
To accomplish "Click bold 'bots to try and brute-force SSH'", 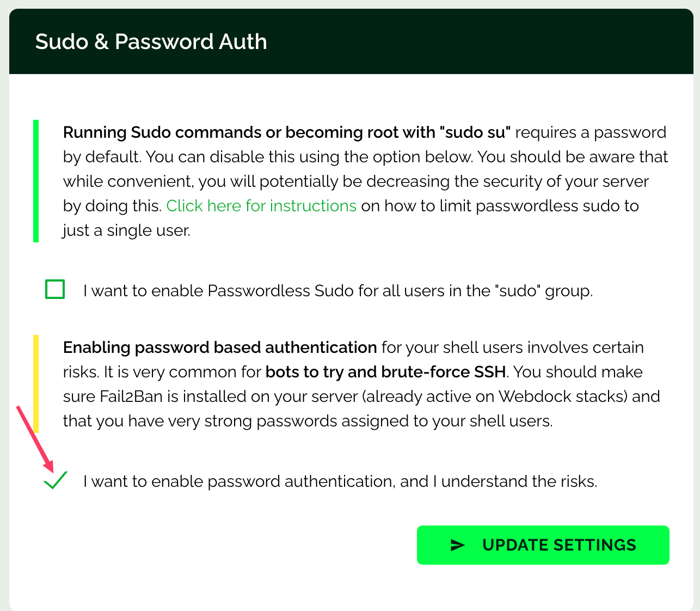I will point(386,372).
